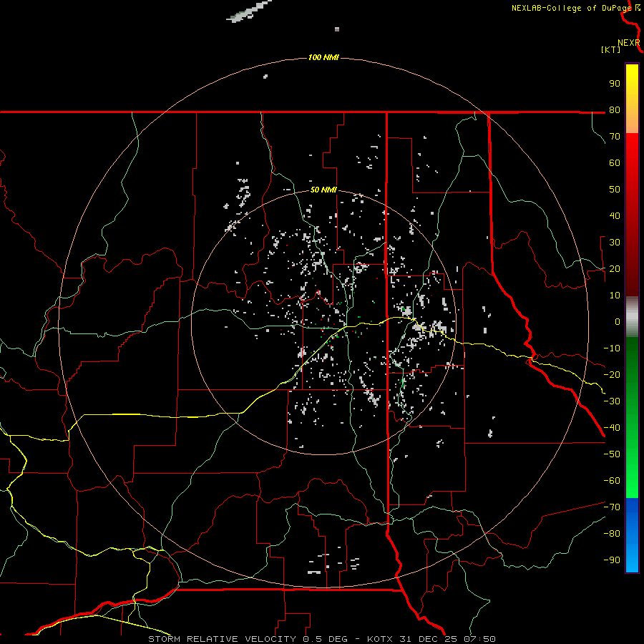The height and width of the screenshot is (644, 644).
Task: Click the 30 knot scale label
Action: [615, 243]
